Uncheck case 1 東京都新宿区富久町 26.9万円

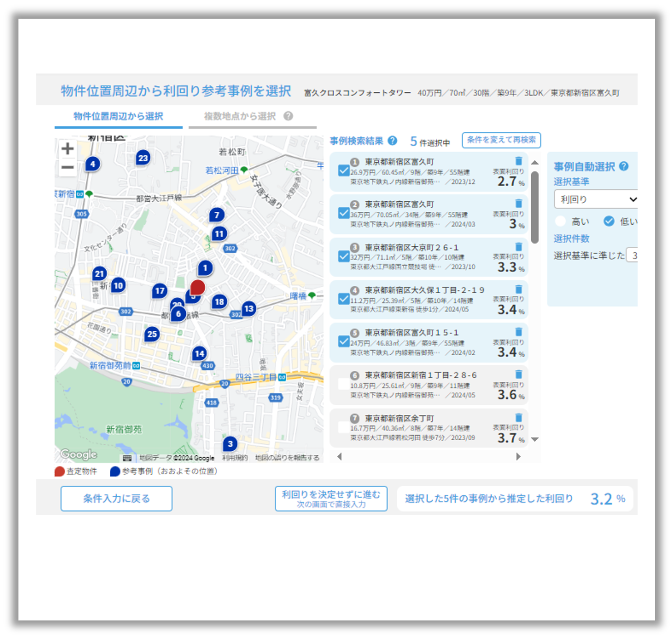pos(344,171)
